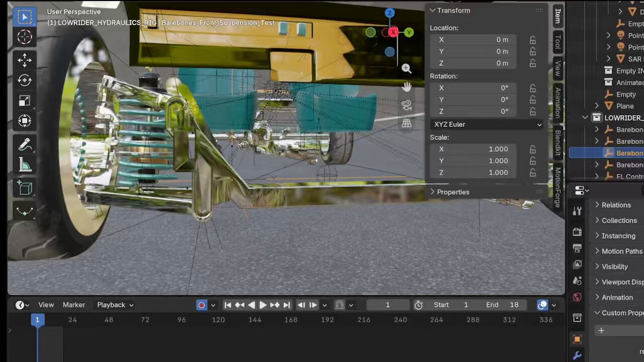Switch to the Animation sidebar tab
Image resolution: width=644 pixels, height=362 pixels.
[x=558, y=102]
